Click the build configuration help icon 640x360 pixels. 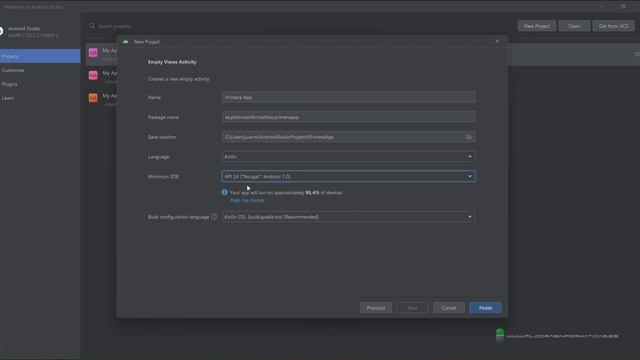pos(214,217)
